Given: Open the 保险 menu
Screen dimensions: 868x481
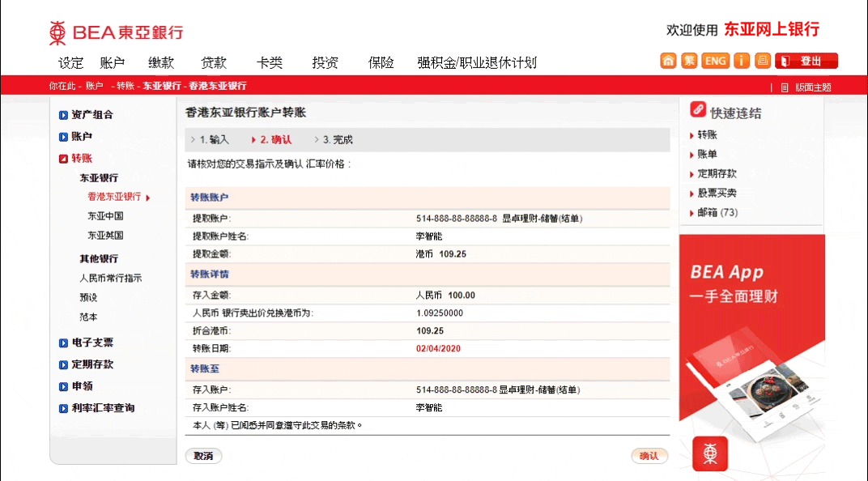Looking at the screenshot, I should 381,62.
